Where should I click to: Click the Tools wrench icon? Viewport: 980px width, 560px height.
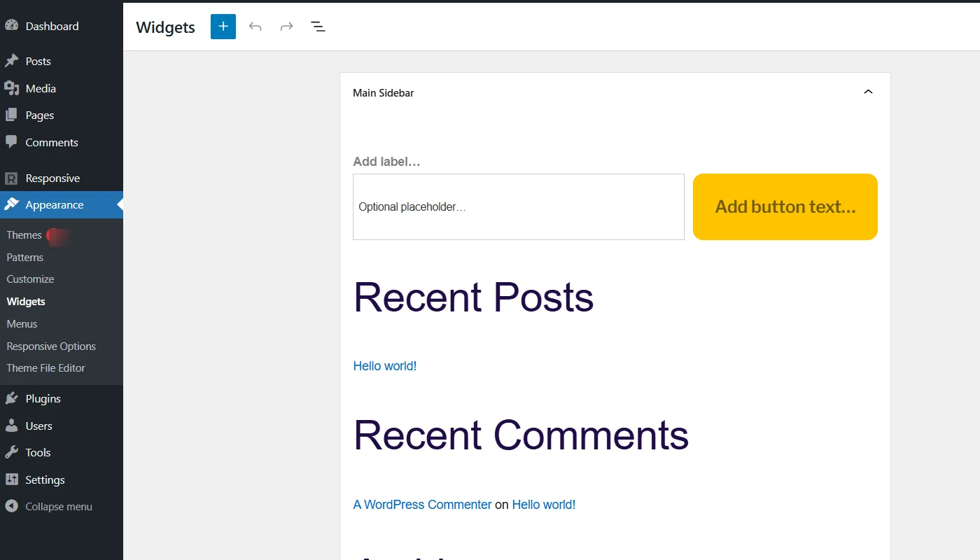tap(11, 452)
